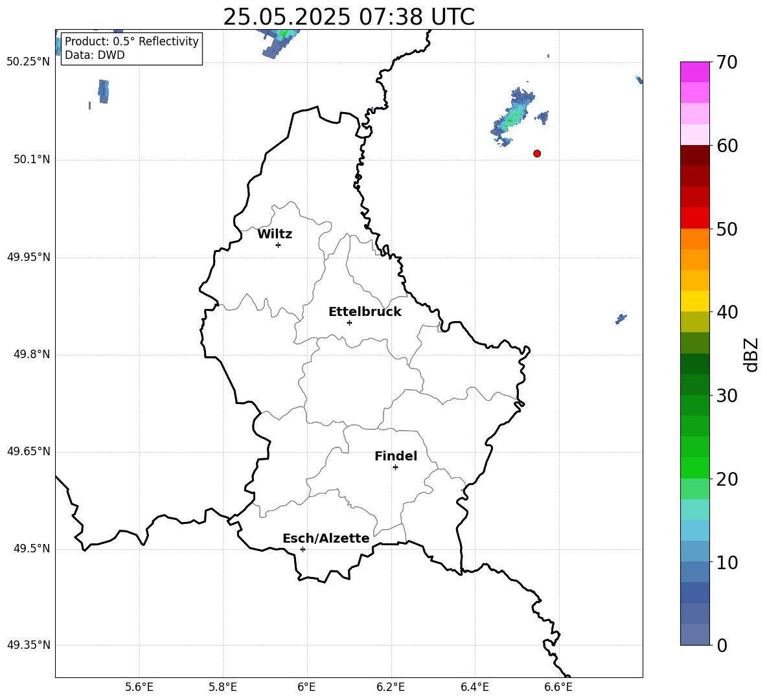Image resolution: width=767 pixels, height=700 pixels.
Task: Click the Esch/Alzette station cross marker
Action: tap(303, 549)
